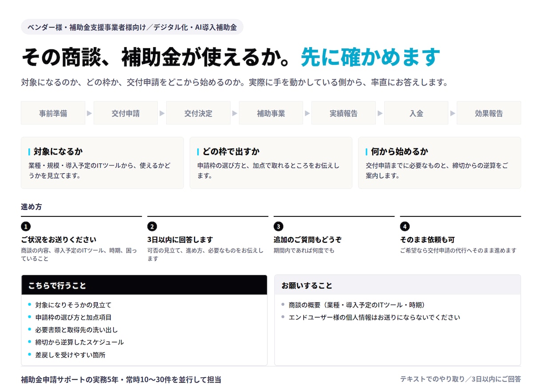Image resolution: width=542 pixels, height=392 pixels.
Task: Click the 交付申請 step box
Action: point(126,113)
